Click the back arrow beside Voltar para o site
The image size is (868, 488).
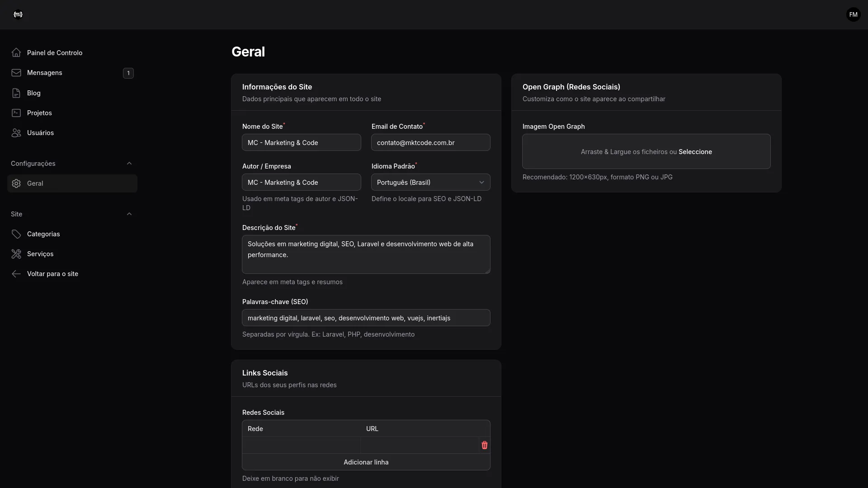click(16, 274)
